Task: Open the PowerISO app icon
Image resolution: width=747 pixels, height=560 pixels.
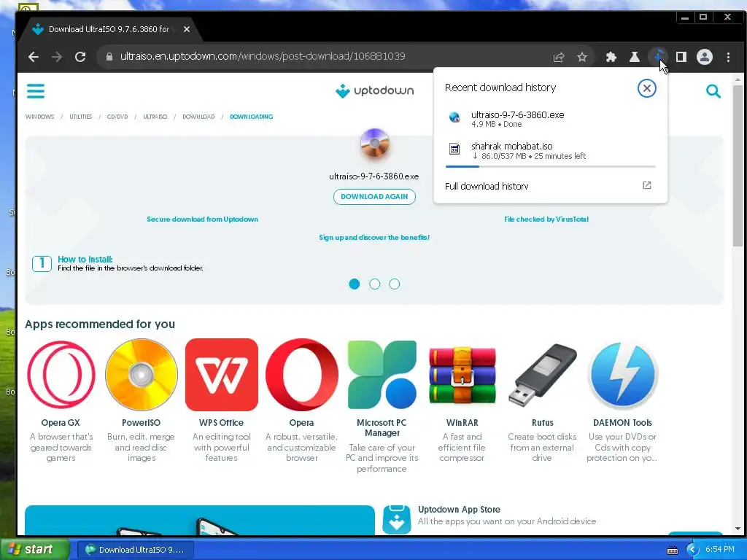Action: pos(141,375)
